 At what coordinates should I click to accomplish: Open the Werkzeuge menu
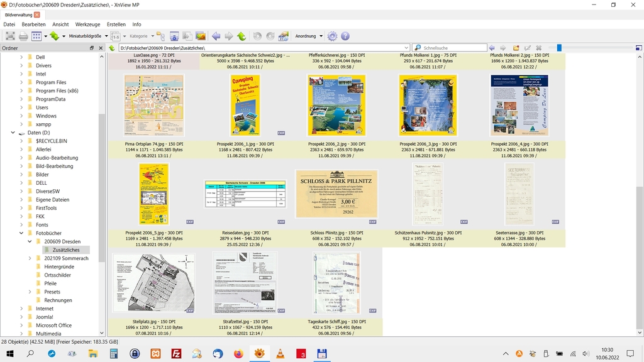(x=87, y=25)
